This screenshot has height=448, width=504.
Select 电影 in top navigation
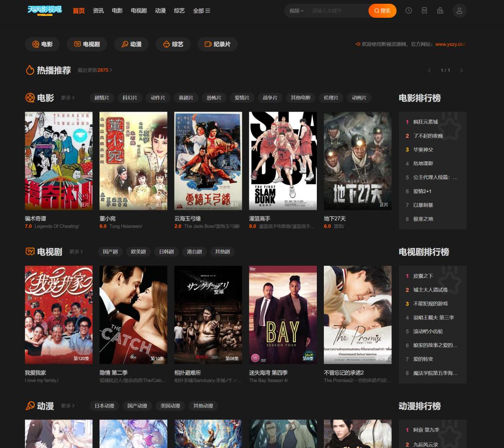point(117,11)
